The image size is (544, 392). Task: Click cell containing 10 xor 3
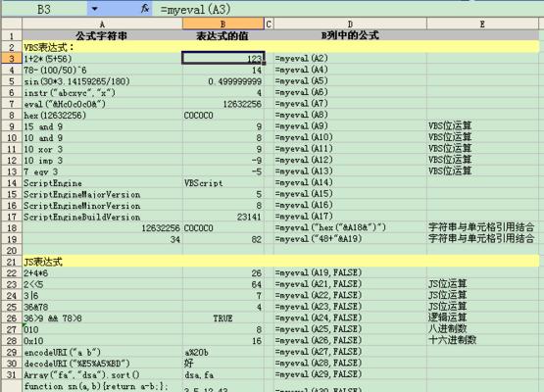pyautogui.click(x=102, y=150)
